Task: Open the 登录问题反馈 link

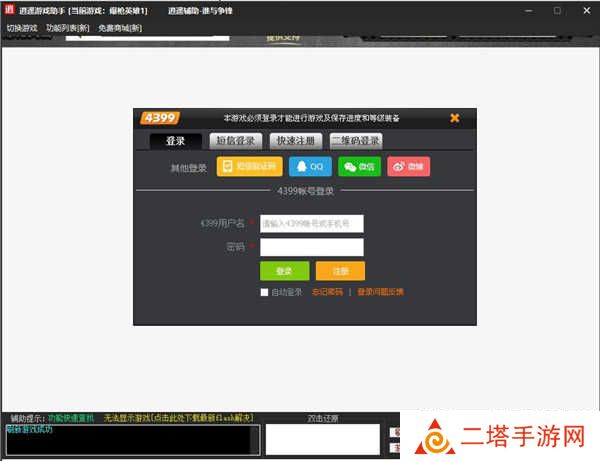Action: [380, 292]
